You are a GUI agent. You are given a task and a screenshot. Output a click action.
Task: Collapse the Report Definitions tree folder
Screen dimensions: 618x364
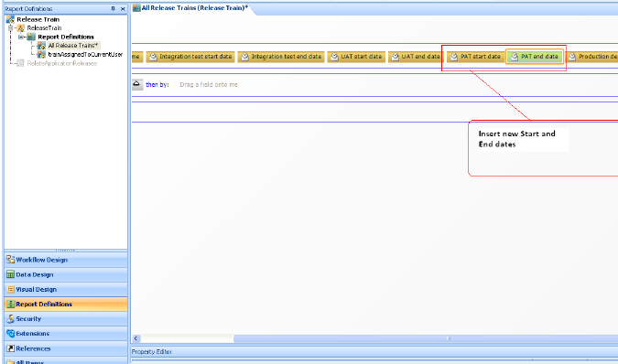(21, 37)
